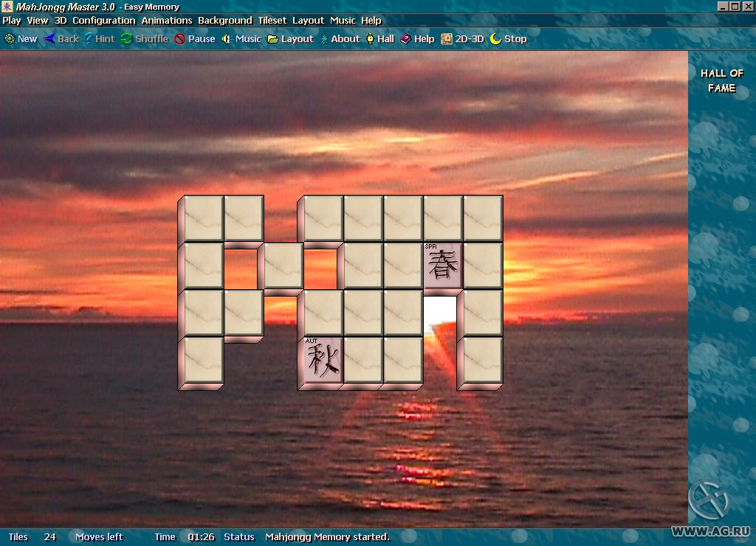Minimize the MahJongg Master window
Screen dimensions: 756x546
722,6
